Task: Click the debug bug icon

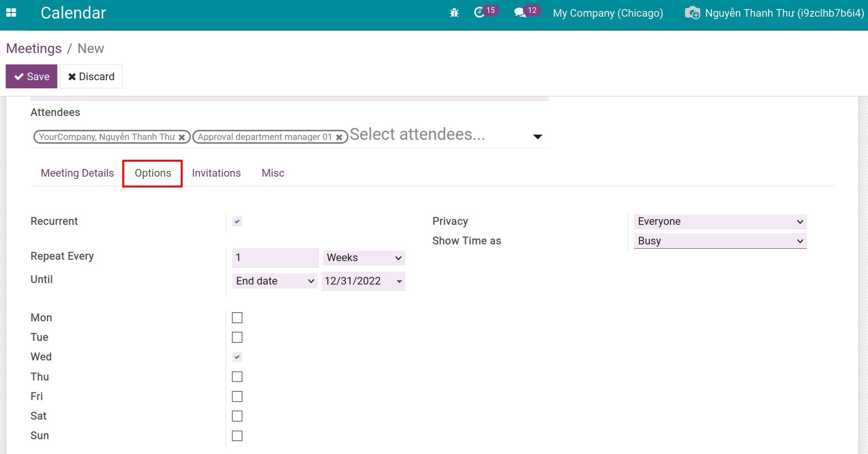Action: pyautogui.click(x=454, y=13)
